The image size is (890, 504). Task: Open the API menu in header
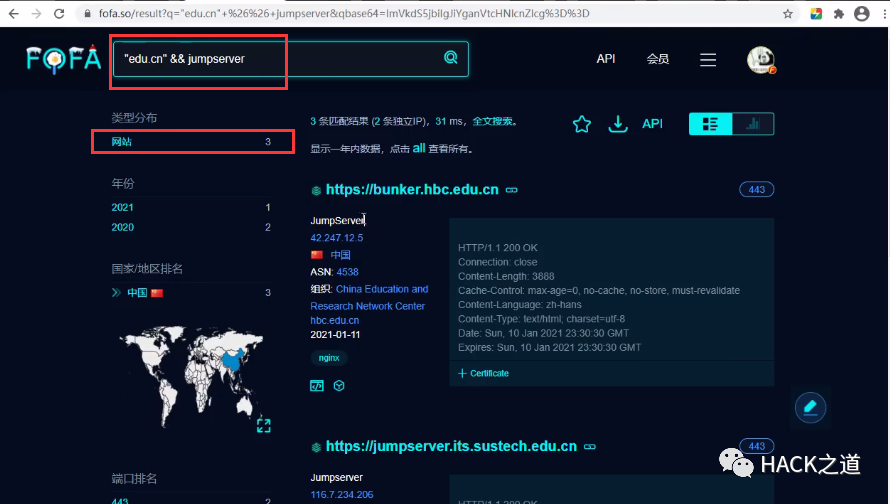tap(606, 59)
